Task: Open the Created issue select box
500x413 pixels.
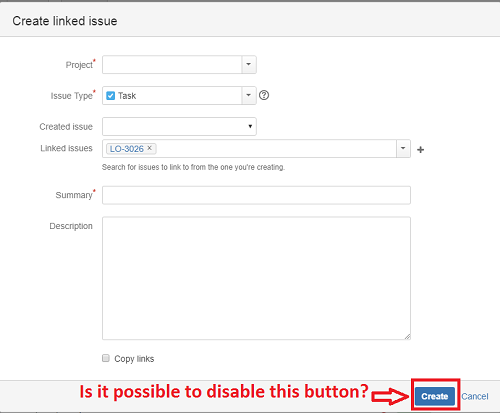Action: point(179,126)
